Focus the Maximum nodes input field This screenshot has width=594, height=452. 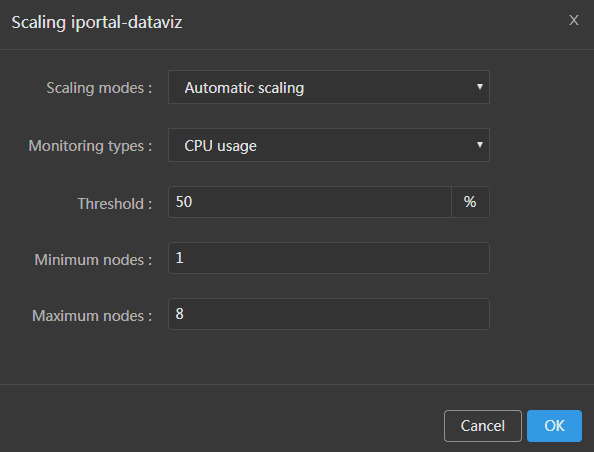pyautogui.click(x=329, y=314)
